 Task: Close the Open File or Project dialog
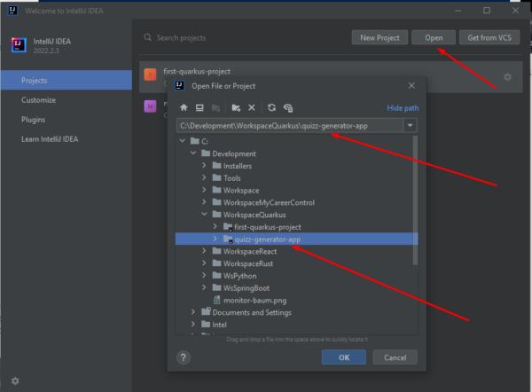pos(411,85)
